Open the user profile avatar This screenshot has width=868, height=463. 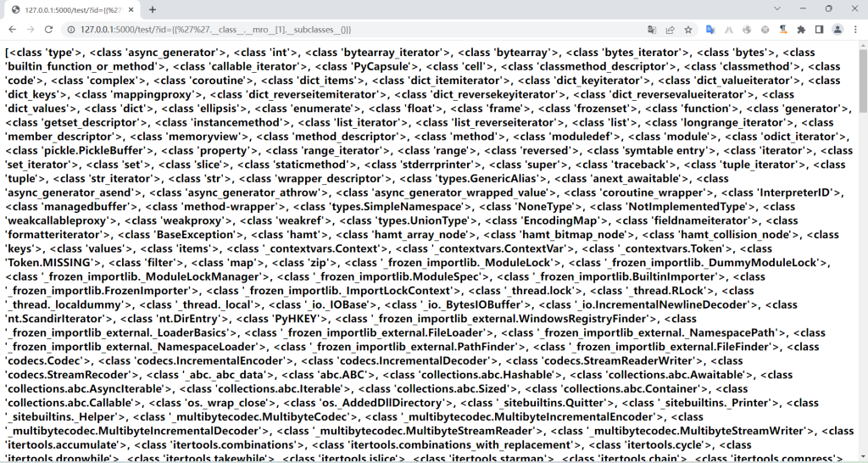point(837,30)
